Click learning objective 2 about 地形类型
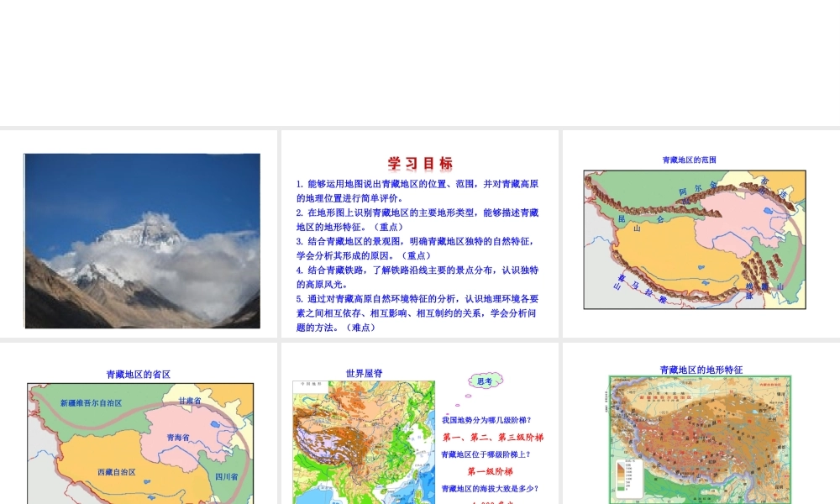The image size is (840, 504). coord(417,219)
